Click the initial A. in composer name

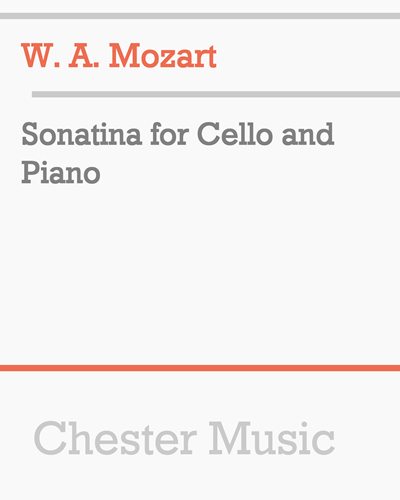click(x=84, y=56)
